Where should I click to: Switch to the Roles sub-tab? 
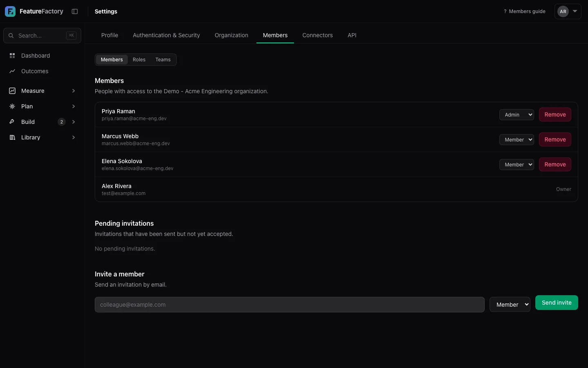click(x=139, y=60)
